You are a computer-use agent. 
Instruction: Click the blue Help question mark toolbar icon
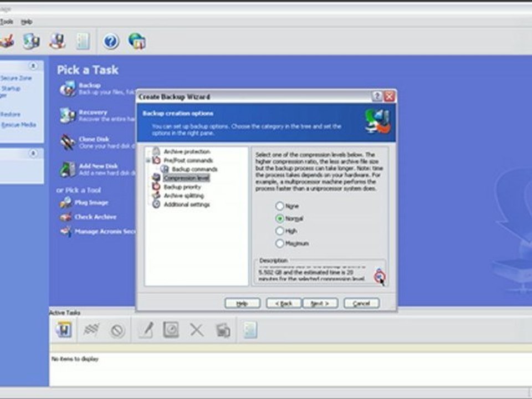[111, 42]
